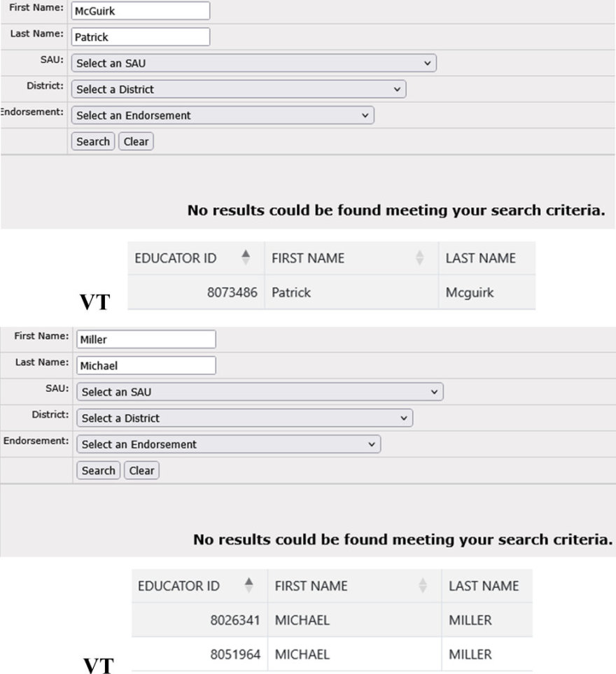
Task: Focus Last Name field containing Michael
Action: (146, 366)
